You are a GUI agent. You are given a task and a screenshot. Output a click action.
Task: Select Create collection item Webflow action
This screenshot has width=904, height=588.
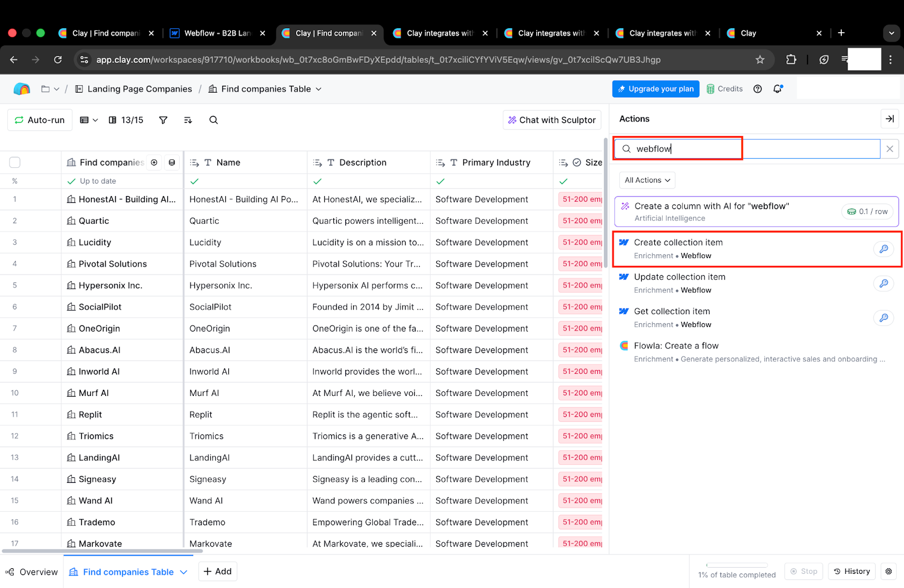click(x=757, y=249)
